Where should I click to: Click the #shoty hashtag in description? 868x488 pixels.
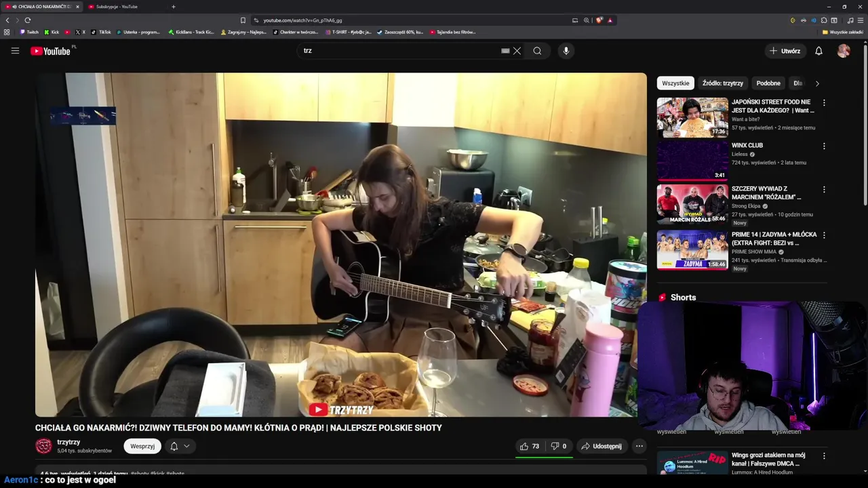pos(140,473)
